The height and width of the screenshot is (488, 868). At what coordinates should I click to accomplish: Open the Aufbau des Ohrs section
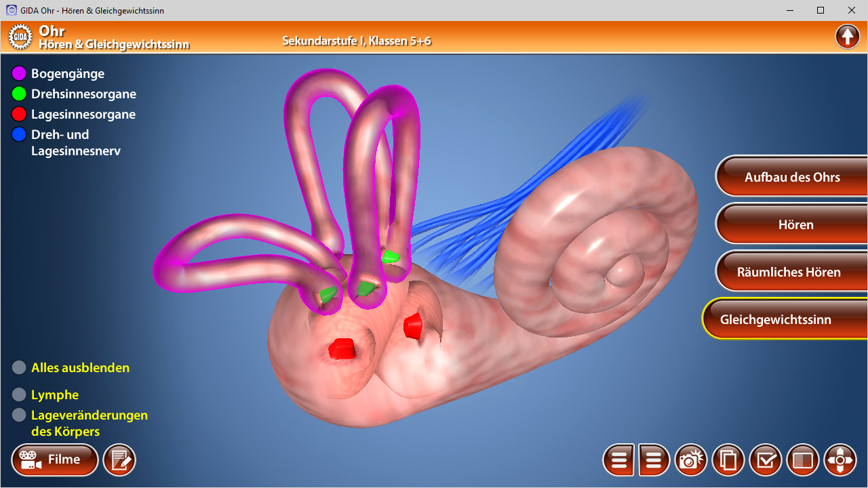click(791, 177)
